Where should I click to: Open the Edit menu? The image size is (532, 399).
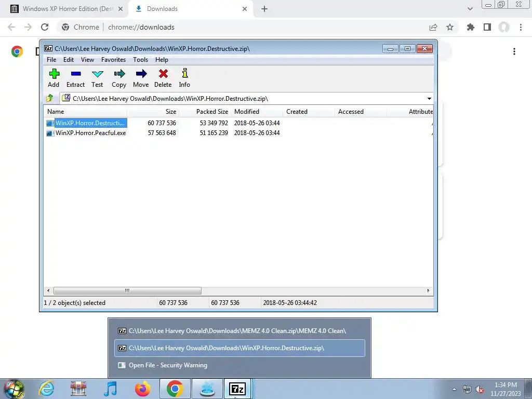(x=69, y=60)
